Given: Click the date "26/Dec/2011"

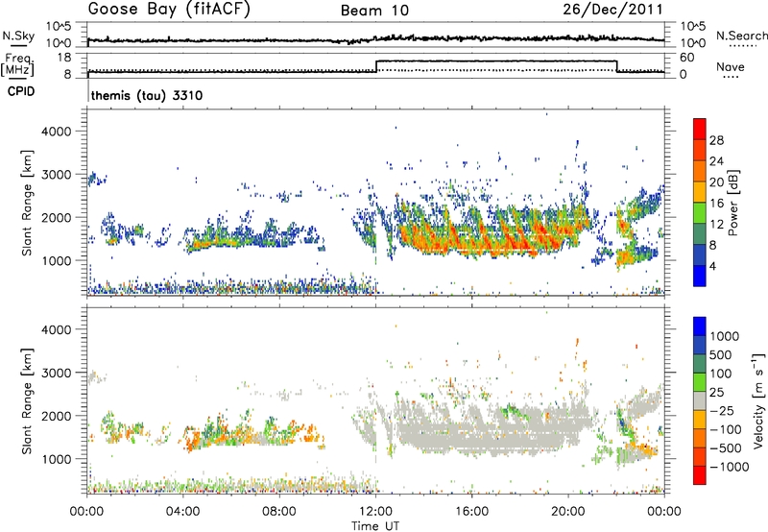Looking at the screenshot, I should [612, 10].
